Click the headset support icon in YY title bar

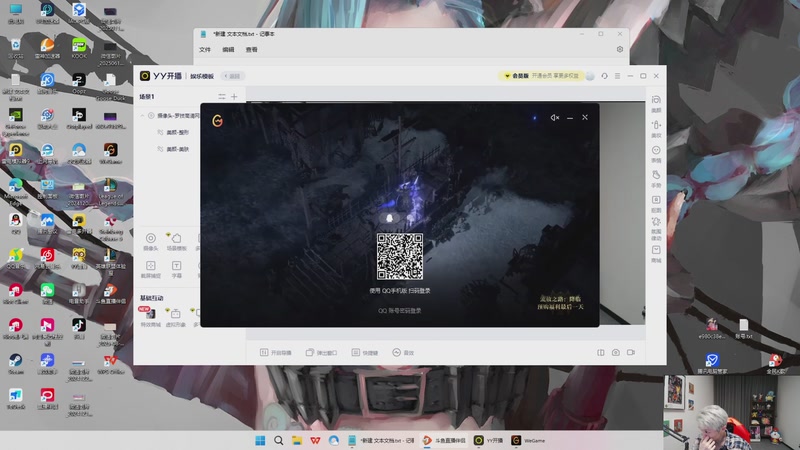(x=604, y=76)
